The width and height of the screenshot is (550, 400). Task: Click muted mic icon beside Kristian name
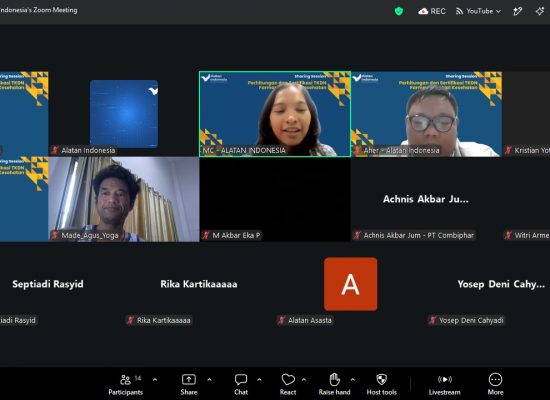click(508, 150)
